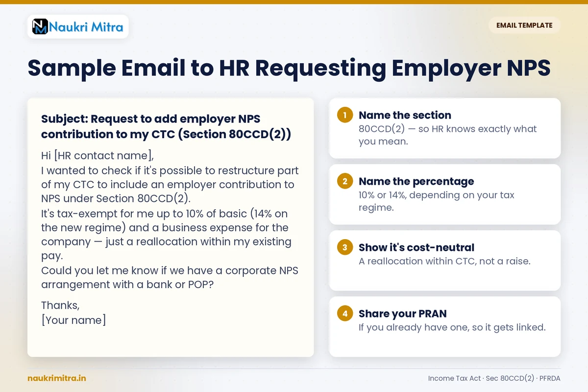Click '80CCD(2) — so HR knows exactly what' text
This screenshot has height=392, width=588.
click(x=448, y=129)
